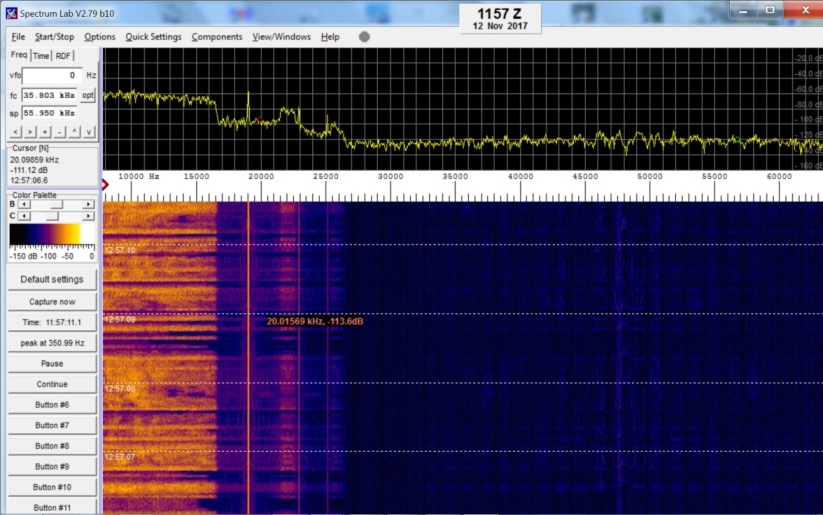Viewport: 823px width, 515px height.
Task: Open the Components menu
Action: [x=216, y=37]
